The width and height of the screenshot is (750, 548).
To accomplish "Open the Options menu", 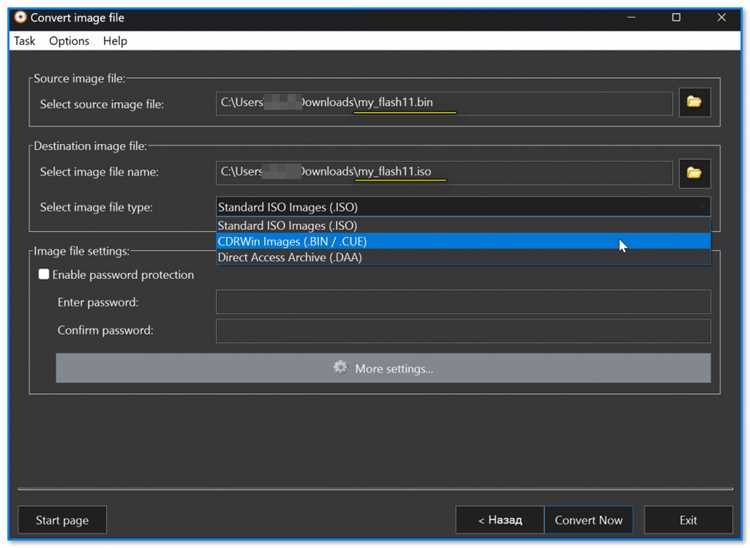I will pos(69,41).
